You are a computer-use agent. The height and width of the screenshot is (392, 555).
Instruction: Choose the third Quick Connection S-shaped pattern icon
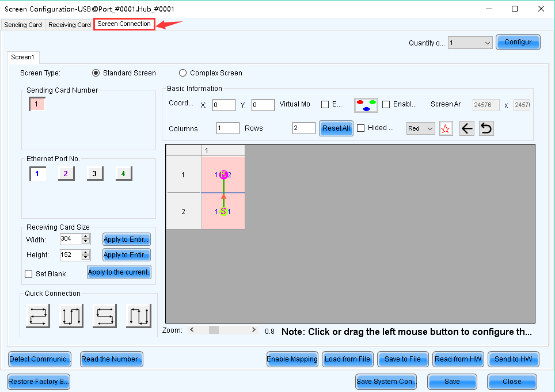105,316
